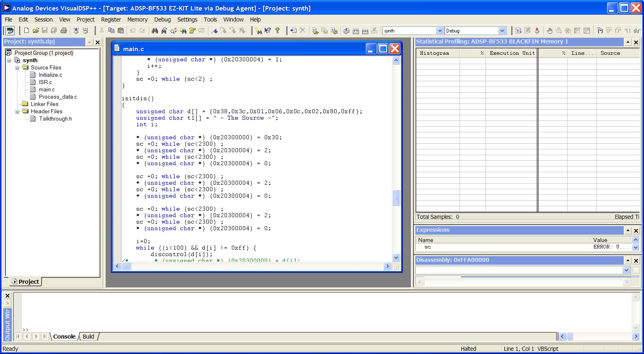Collapse the Header Files folder

pos(17,112)
